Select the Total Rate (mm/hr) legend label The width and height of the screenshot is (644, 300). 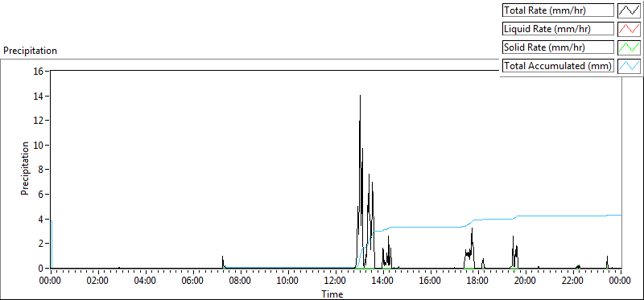tap(558, 10)
